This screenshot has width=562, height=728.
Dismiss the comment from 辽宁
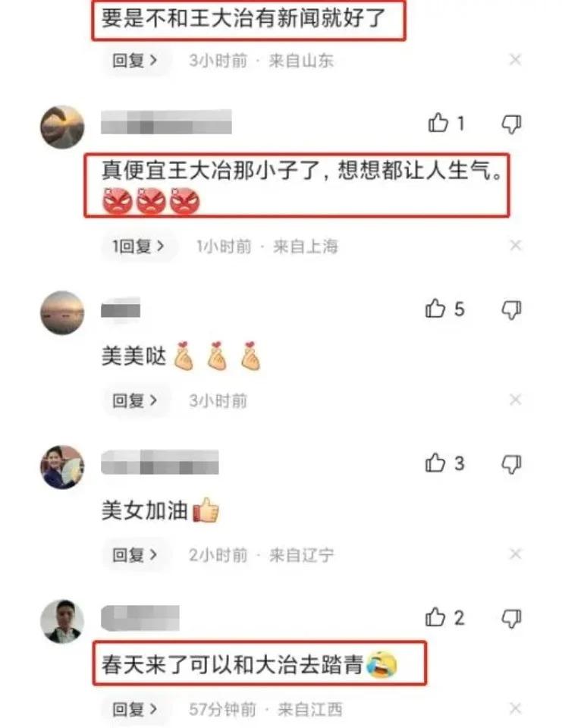coord(515,554)
